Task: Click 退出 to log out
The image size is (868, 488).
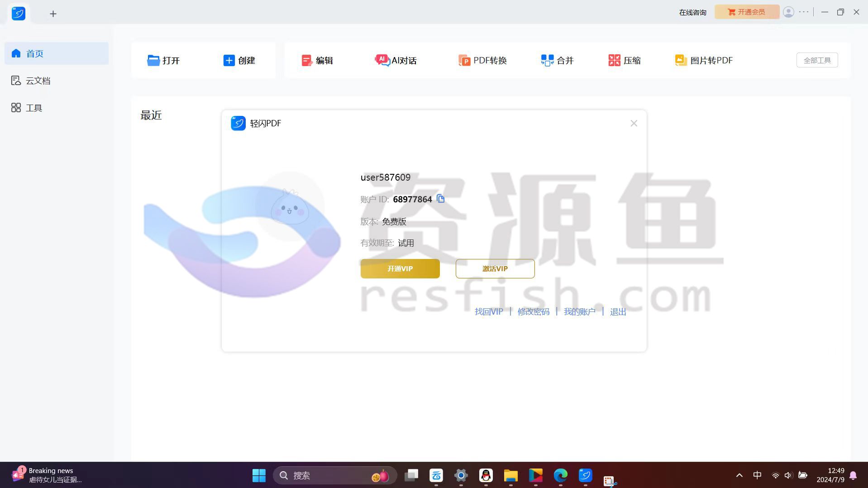Action: point(618,311)
